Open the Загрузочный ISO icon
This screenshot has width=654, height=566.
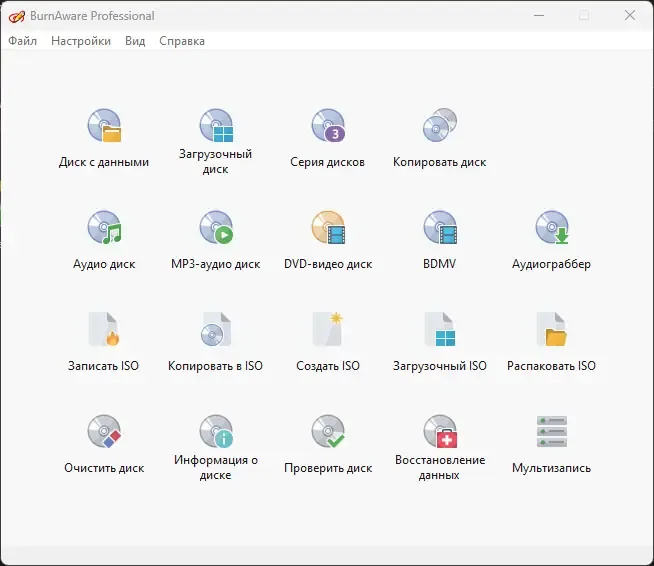pyautogui.click(x=440, y=329)
